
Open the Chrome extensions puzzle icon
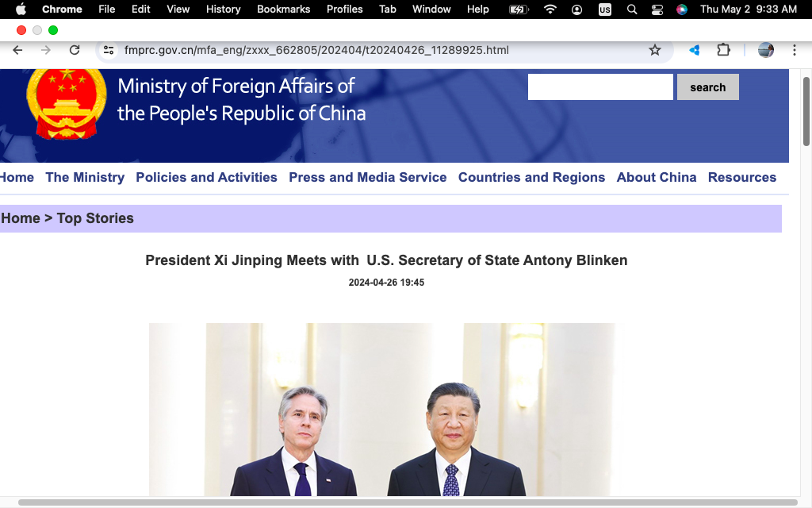tap(723, 50)
